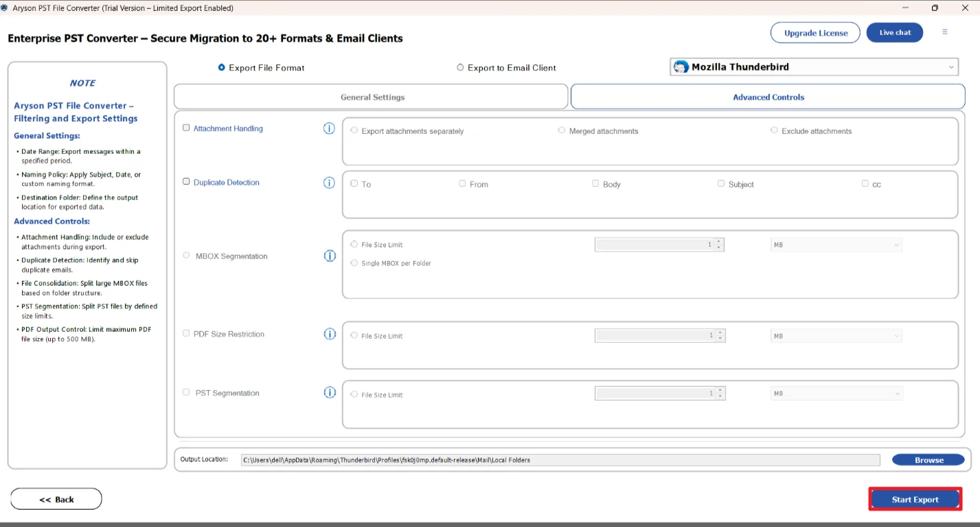Screen dimensions: 980x527
Task: Click the Upgrade License button
Action: [x=815, y=32]
